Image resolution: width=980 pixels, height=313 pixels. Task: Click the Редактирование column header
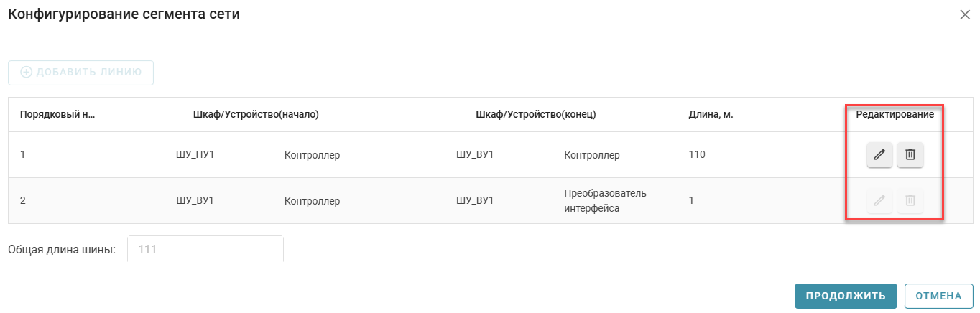tap(894, 114)
